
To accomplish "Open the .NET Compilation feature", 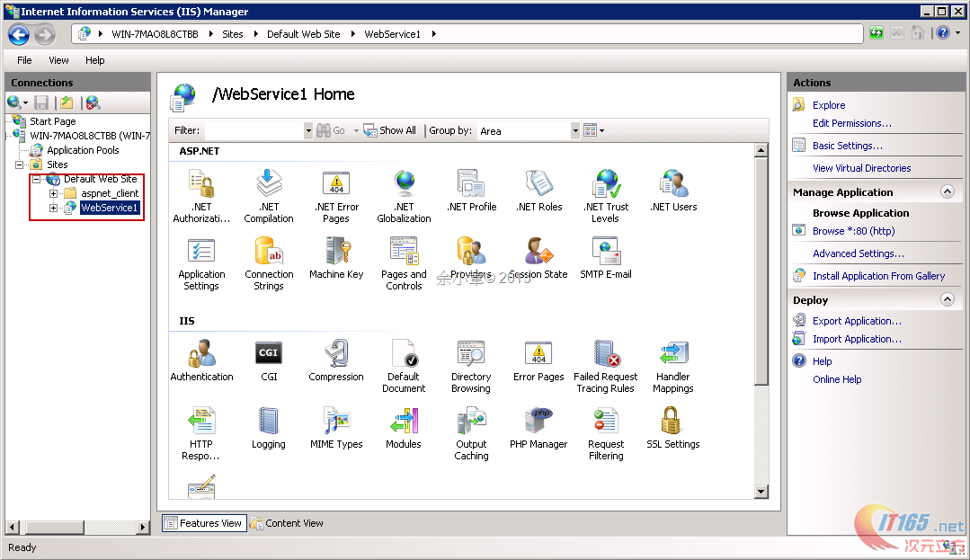I will (269, 196).
